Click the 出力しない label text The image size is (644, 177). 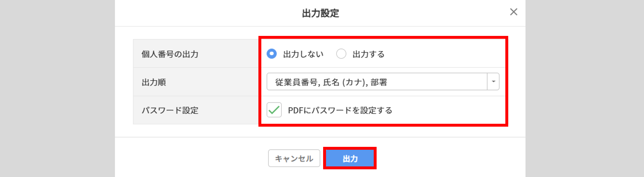pyautogui.click(x=303, y=54)
